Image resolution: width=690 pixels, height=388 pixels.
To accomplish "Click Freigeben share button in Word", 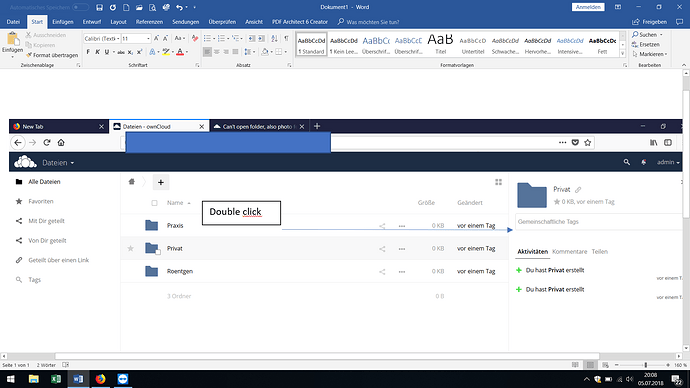I will 650,22.
